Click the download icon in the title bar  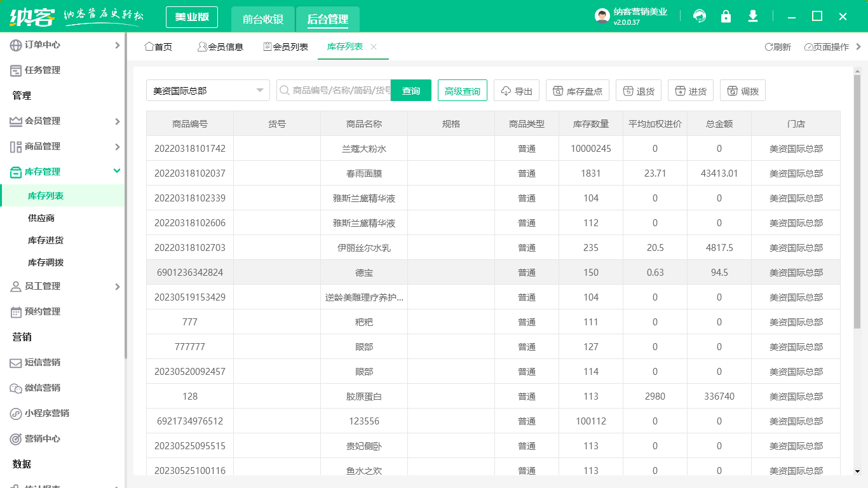point(752,16)
